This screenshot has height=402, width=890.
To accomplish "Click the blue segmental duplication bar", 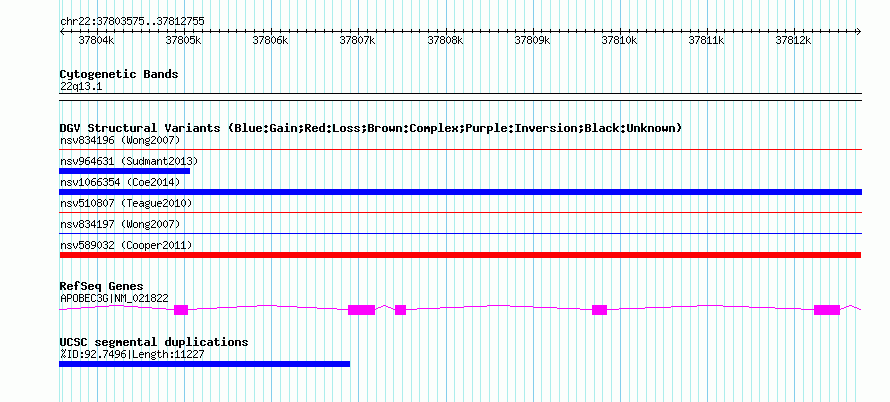I will pos(204,364).
